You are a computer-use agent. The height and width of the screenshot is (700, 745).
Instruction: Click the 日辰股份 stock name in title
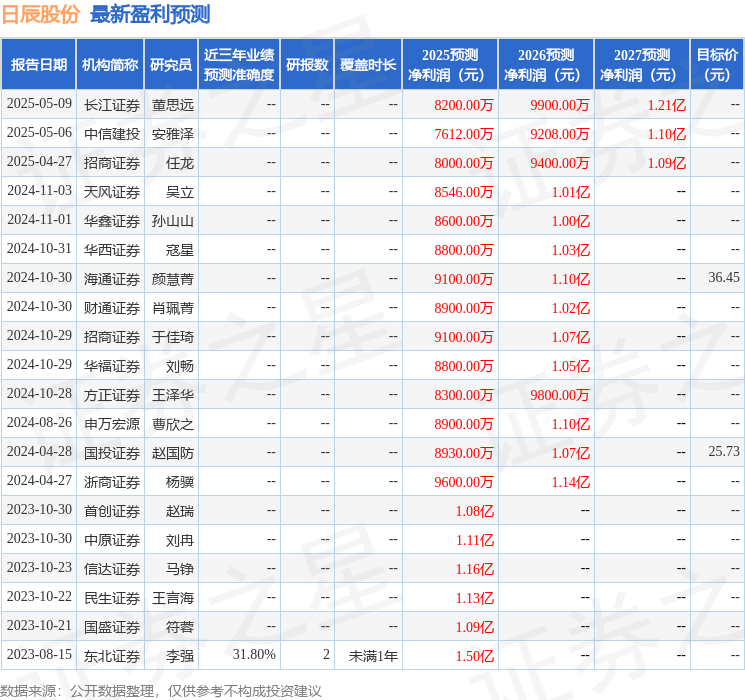pyautogui.click(x=41, y=14)
